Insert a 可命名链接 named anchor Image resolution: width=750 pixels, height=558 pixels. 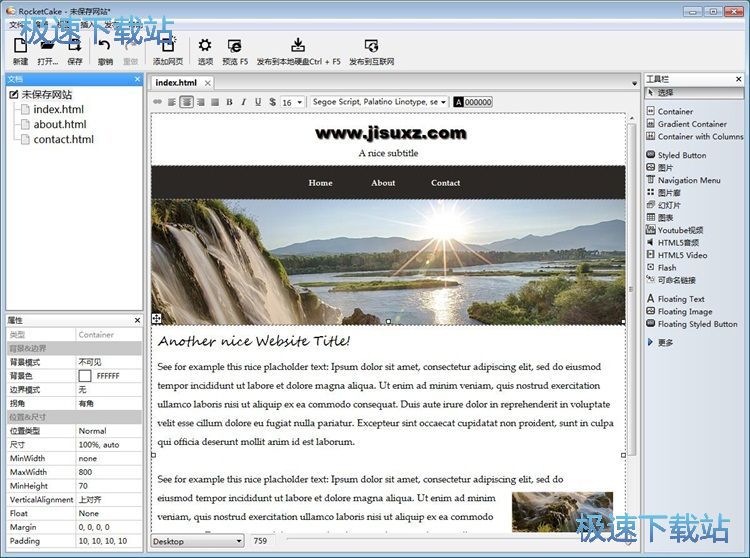click(676, 280)
